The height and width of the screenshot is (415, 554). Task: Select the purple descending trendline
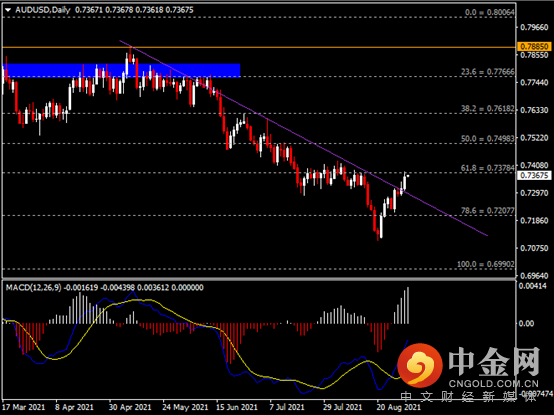[303, 138]
